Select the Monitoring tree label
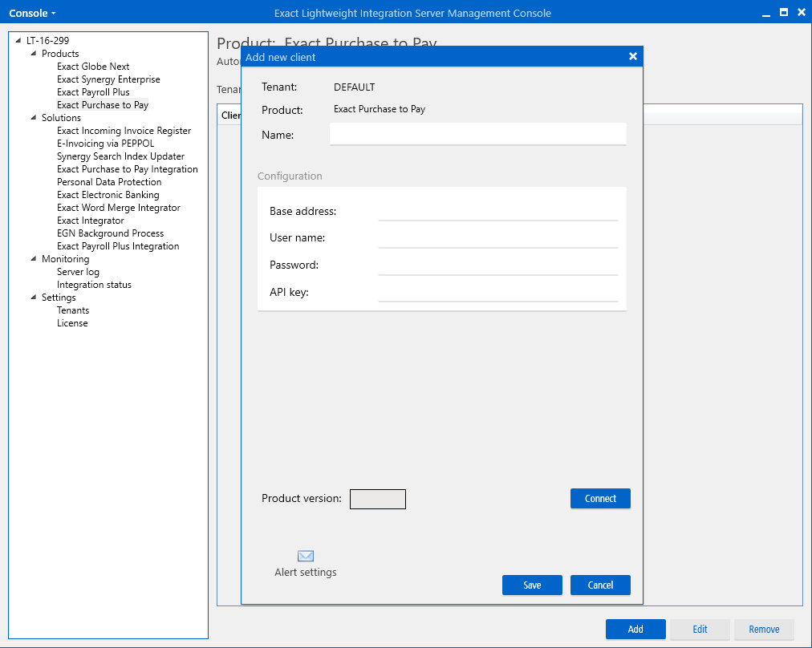This screenshot has height=648, width=812. (65, 259)
